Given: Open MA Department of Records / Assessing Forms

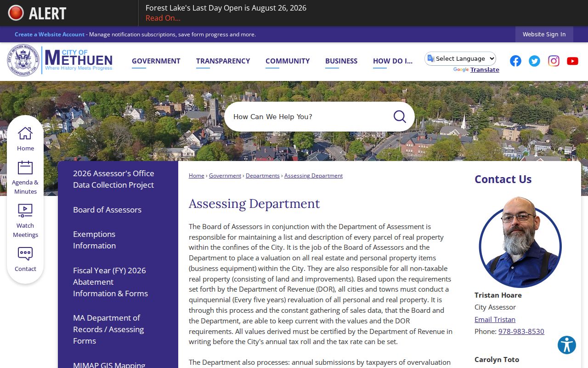Looking at the screenshot, I should tap(108, 329).
